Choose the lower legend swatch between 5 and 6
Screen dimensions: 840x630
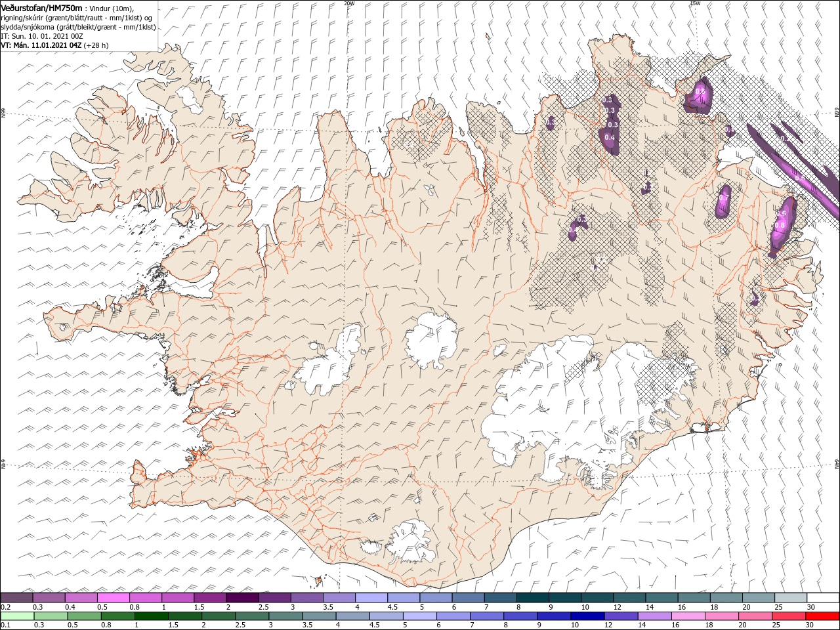point(420,616)
